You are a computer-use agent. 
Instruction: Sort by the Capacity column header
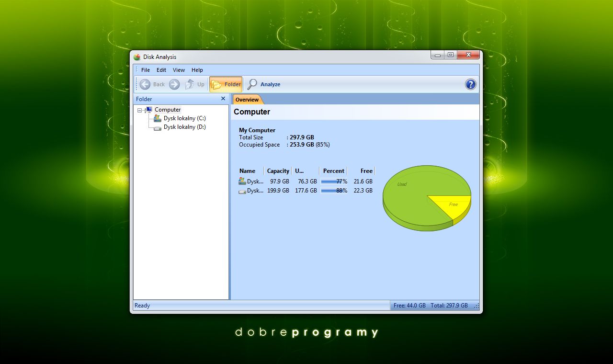(278, 171)
